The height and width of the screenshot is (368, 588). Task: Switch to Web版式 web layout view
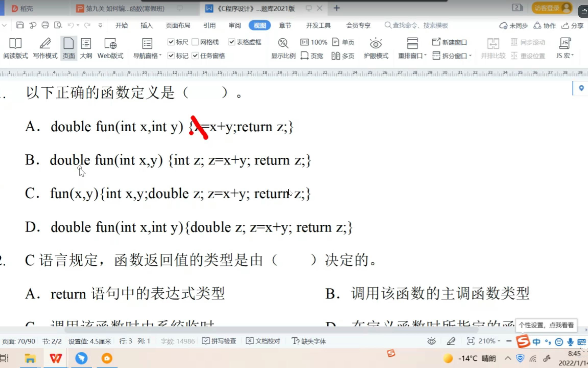click(110, 48)
